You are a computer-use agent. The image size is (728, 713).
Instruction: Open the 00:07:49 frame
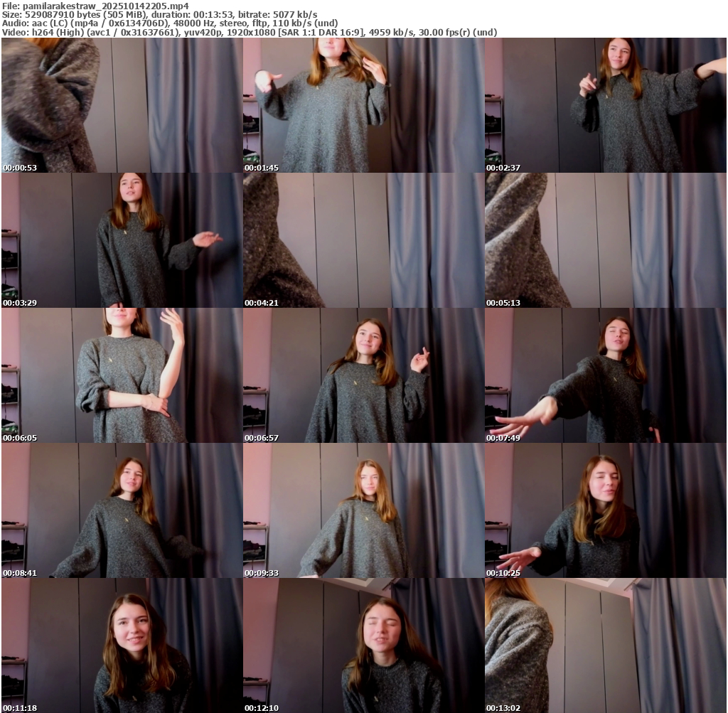[605, 375]
